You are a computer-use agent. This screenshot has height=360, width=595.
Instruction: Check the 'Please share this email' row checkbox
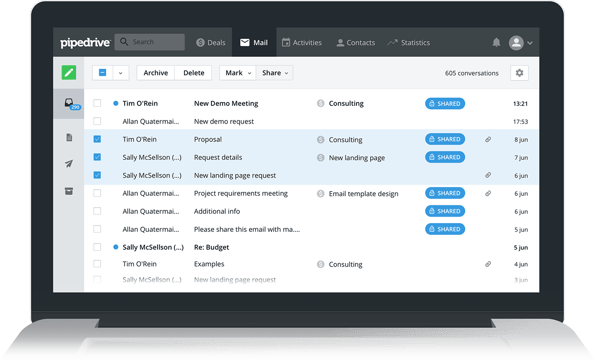pos(97,229)
